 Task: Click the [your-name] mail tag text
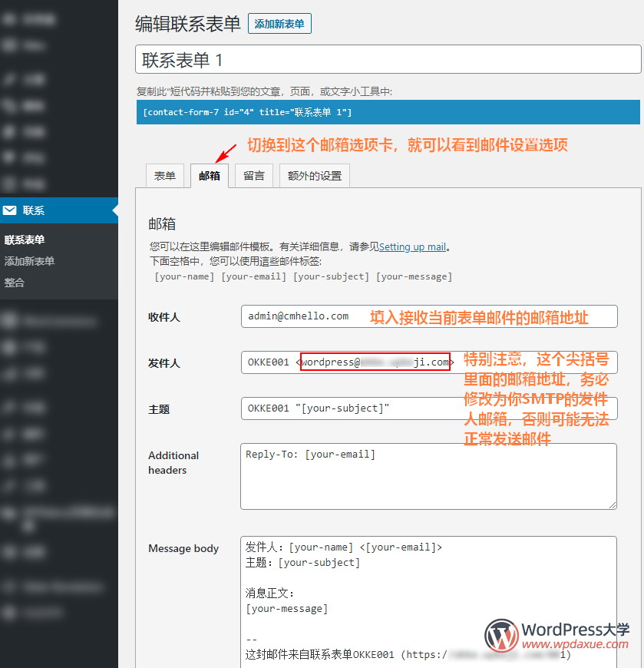click(x=184, y=276)
